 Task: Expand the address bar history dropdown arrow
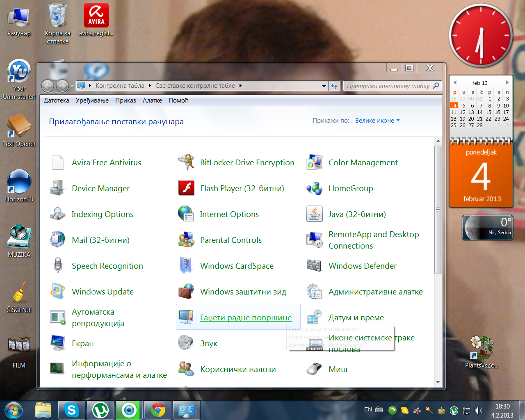(324, 86)
